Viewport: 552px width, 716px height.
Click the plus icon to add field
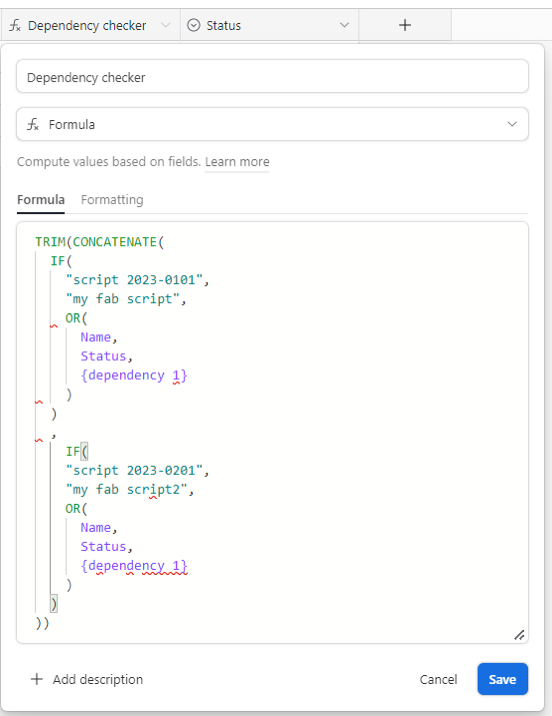coord(405,25)
